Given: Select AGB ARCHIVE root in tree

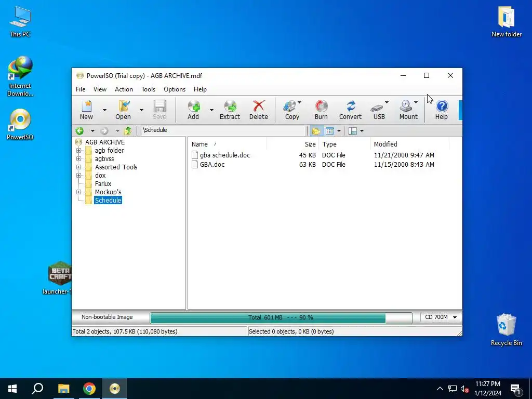Looking at the screenshot, I should coord(105,142).
